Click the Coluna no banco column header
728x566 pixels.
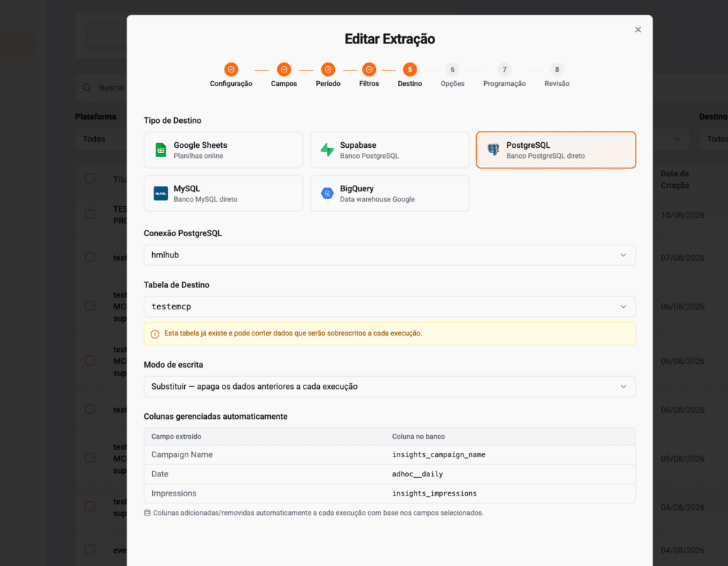pyautogui.click(x=418, y=437)
